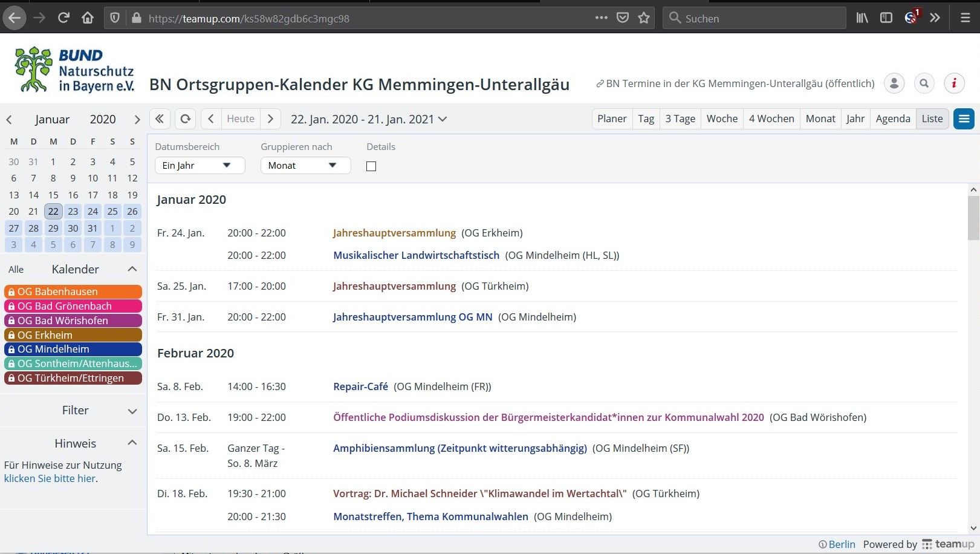980x554 pixels.
Task: Click the Heute button
Action: (241, 119)
